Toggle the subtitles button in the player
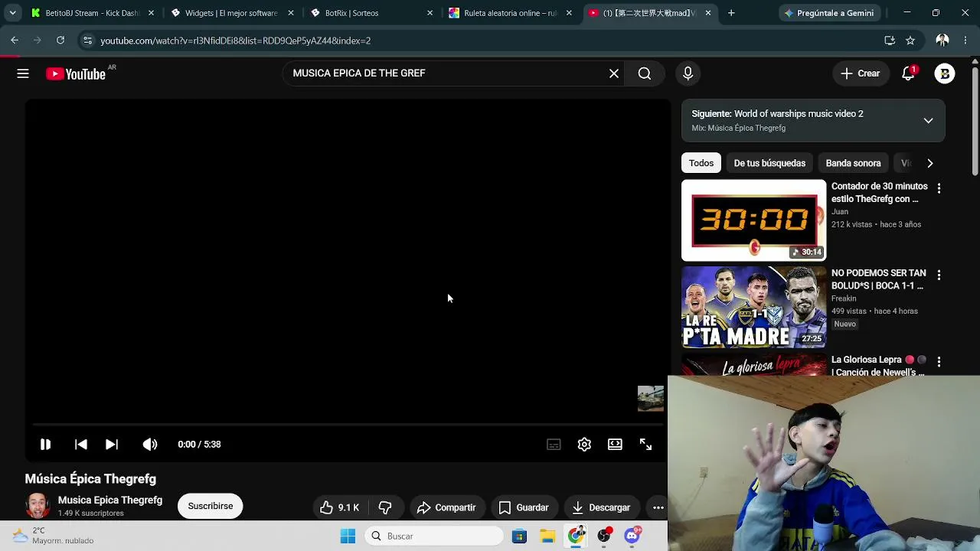Image resolution: width=980 pixels, height=551 pixels. tap(554, 444)
